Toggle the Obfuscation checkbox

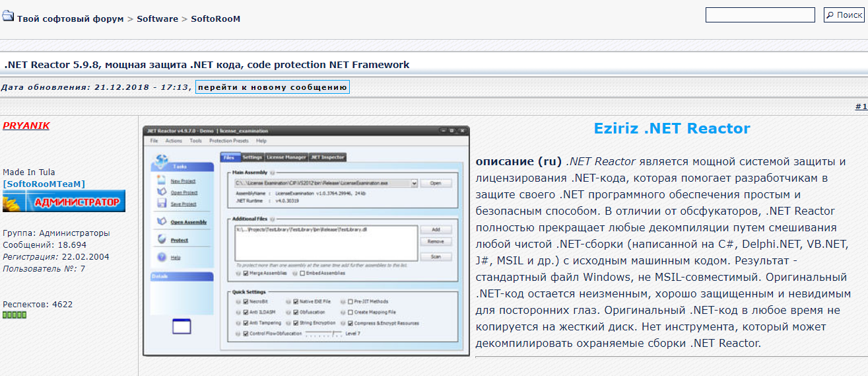click(x=296, y=312)
